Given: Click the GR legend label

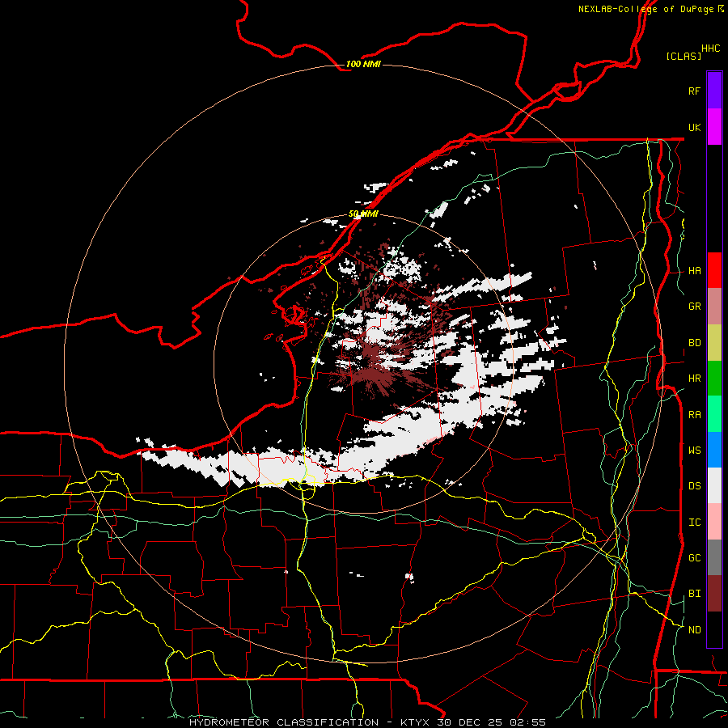Looking at the screenshot, I should (x=694, y=307).
